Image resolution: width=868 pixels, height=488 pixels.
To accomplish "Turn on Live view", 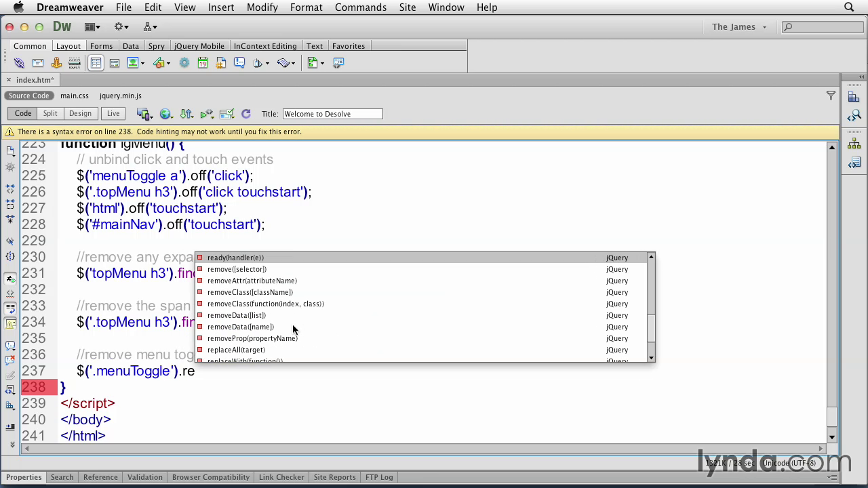I will pyautogui.click(x=113, y=113).
